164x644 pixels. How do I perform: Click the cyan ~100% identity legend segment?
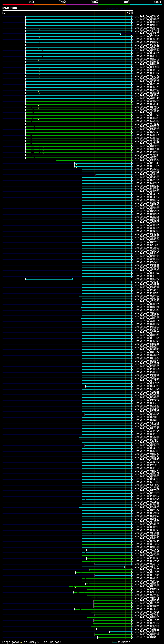pos(146,5)
